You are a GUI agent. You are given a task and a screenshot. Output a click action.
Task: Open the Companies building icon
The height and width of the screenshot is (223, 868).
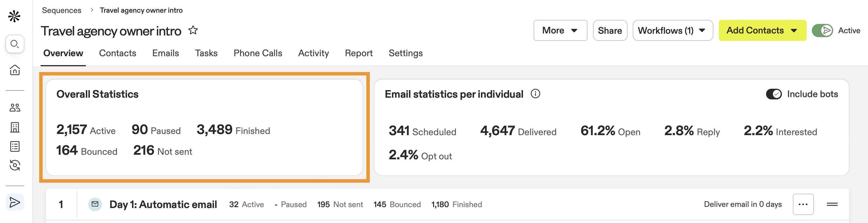click(x=15, y=127)
